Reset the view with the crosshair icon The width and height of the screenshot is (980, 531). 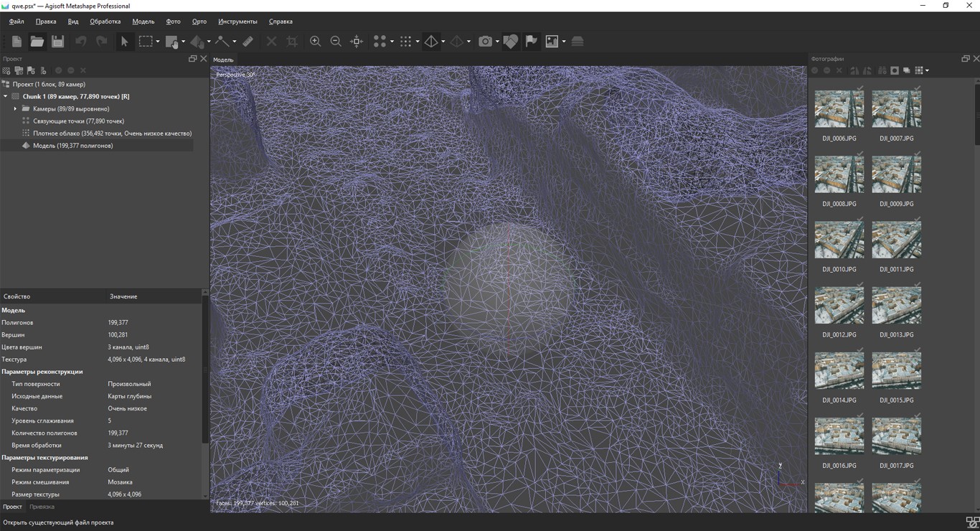click(357, 42)
